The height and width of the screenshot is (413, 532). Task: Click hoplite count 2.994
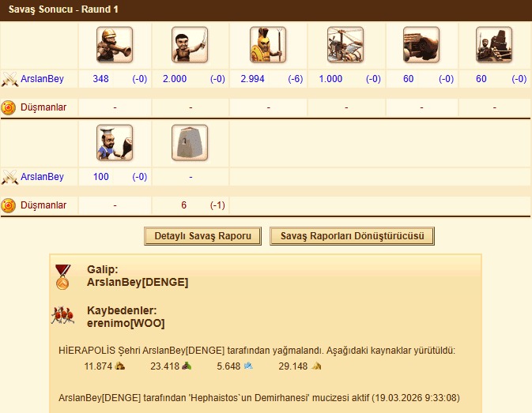[x=252, y=79]
